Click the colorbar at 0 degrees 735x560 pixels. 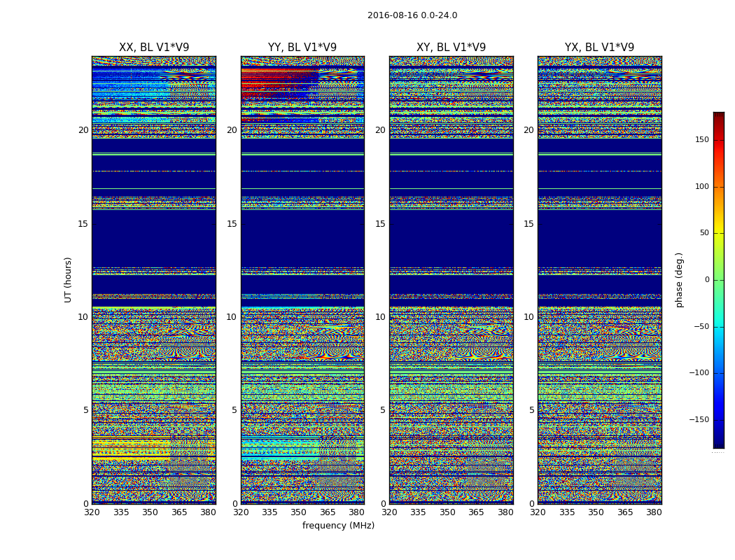(x=719, y=280)
